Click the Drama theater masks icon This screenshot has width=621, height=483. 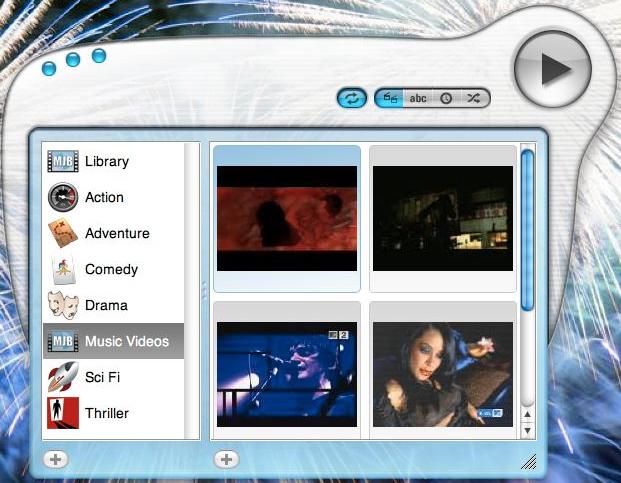click(63, 305)
